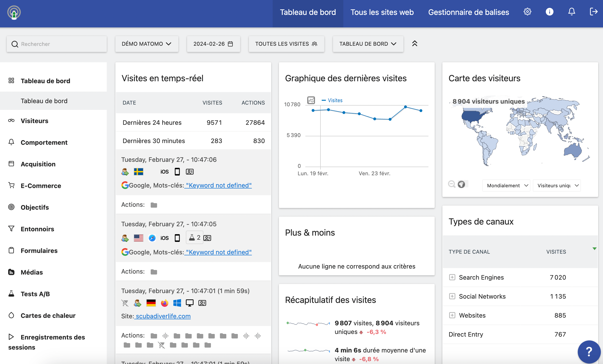Open the calendar icon in date selector
Image resolution: width=603 pixels, height=364 pixels.
point(230,44)
